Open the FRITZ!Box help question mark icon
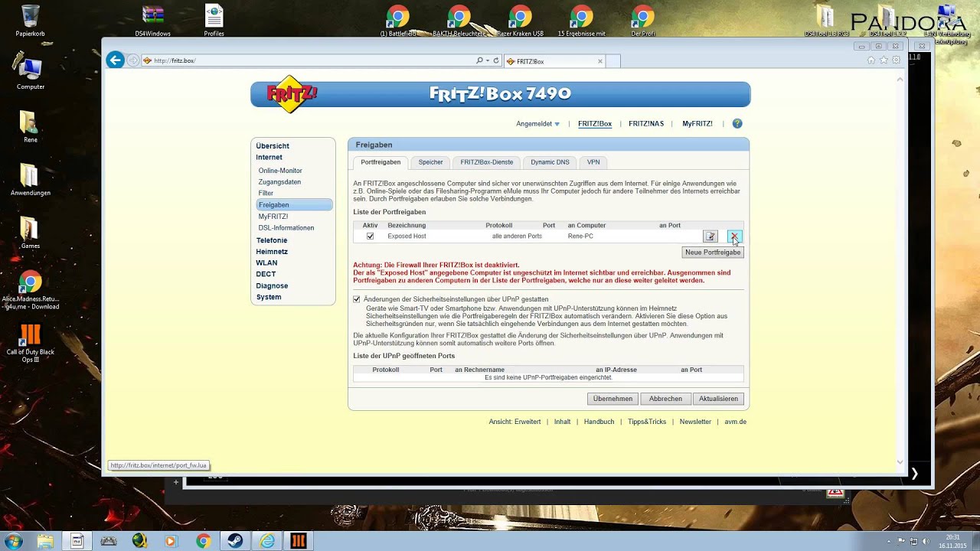 [737, 124]
